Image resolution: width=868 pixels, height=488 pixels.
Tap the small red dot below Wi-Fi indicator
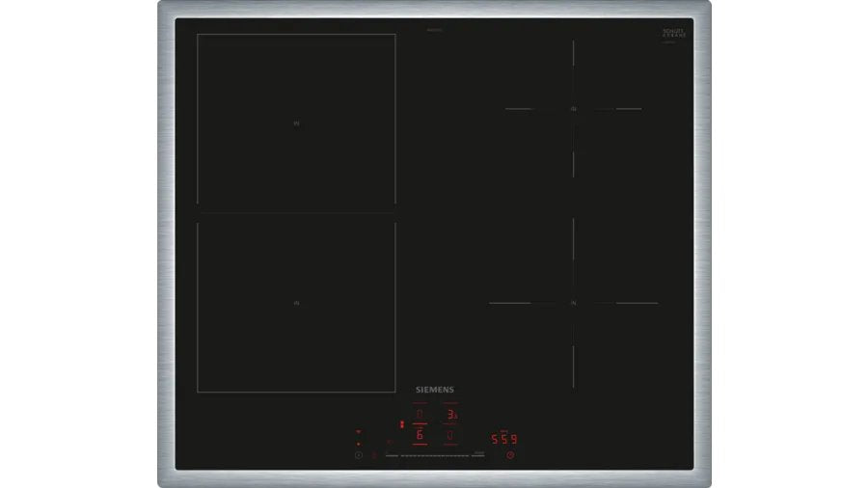tap(358, 444)
